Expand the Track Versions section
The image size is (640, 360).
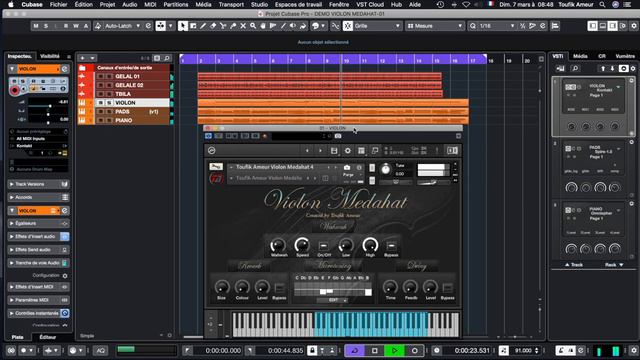coord(38,184)
